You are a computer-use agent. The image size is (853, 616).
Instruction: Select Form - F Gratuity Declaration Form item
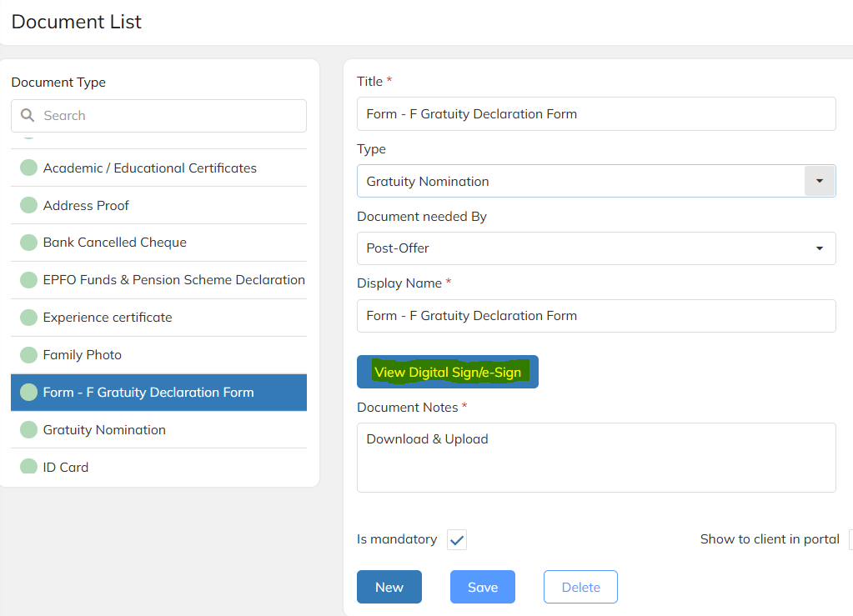pyautogui.click(x=148, y=393)
